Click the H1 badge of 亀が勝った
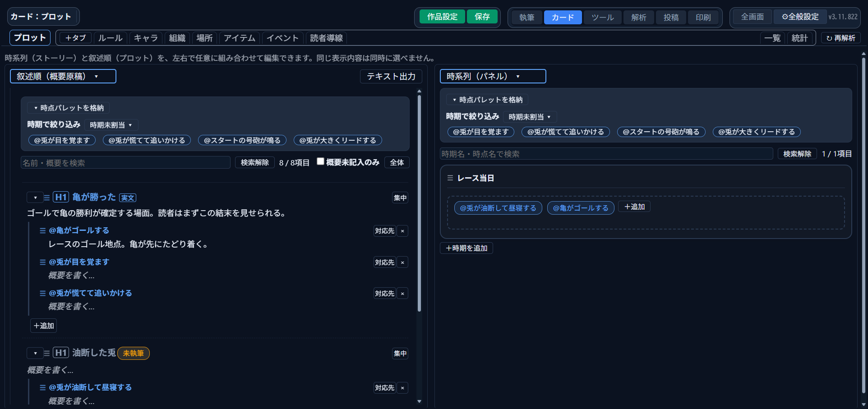The image size is (868, 409). click(x=61, y=197)
